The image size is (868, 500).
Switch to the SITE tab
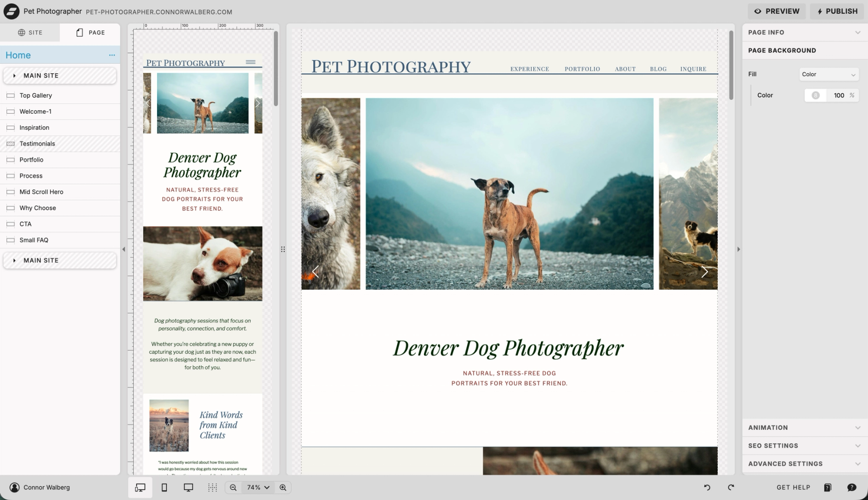pos(30,32)
